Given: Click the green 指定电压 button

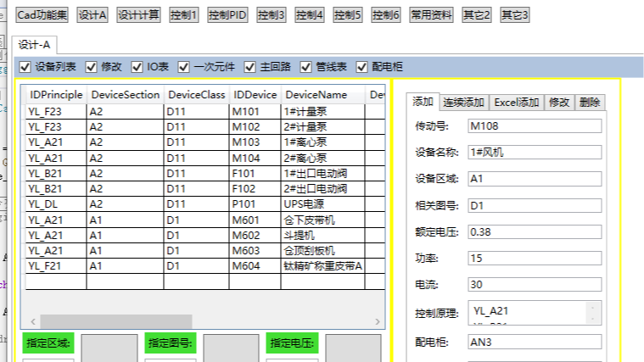Looking at the screenshot, I should pos(292,343).
